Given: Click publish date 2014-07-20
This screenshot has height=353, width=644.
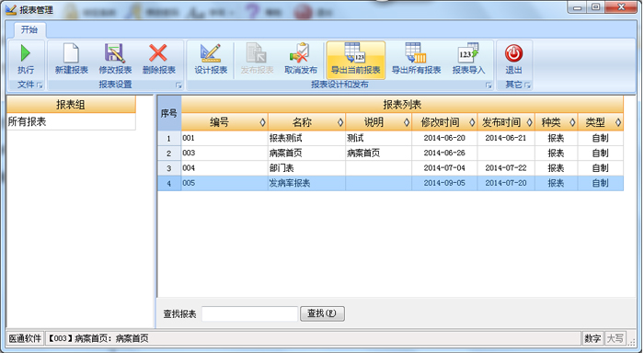Looking at the screenshot, I should (506, 183).
